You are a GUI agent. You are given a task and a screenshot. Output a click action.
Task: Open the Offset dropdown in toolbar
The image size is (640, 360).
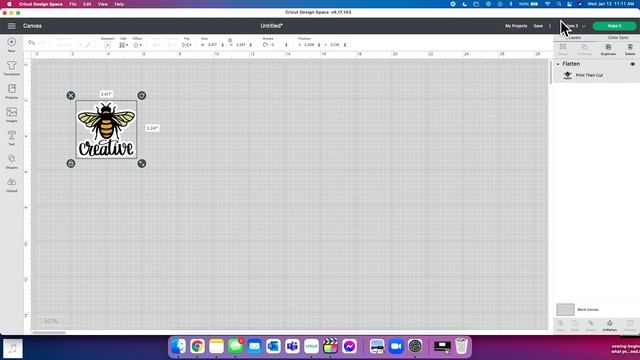click(138, 45)
